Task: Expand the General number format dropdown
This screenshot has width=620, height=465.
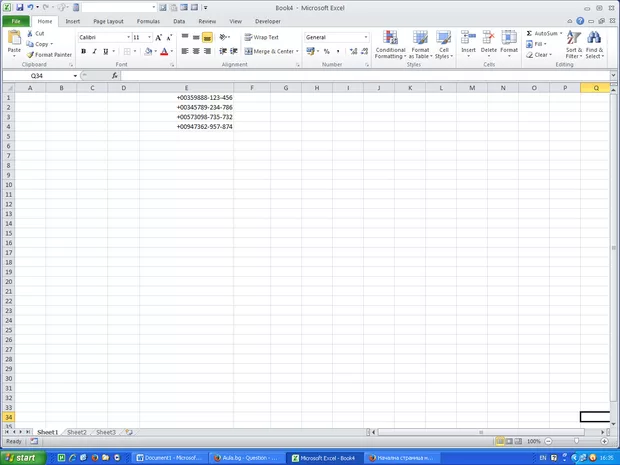Action: point(366,37)
